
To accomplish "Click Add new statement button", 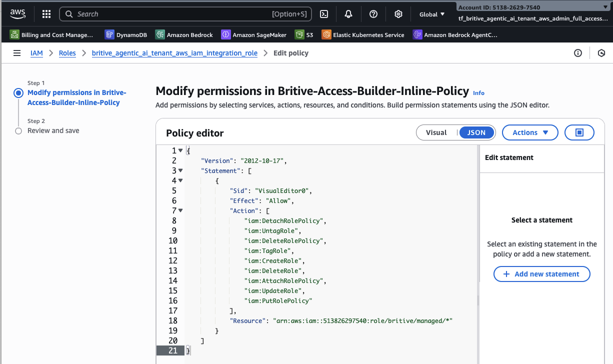I will (x=541, y=274).
